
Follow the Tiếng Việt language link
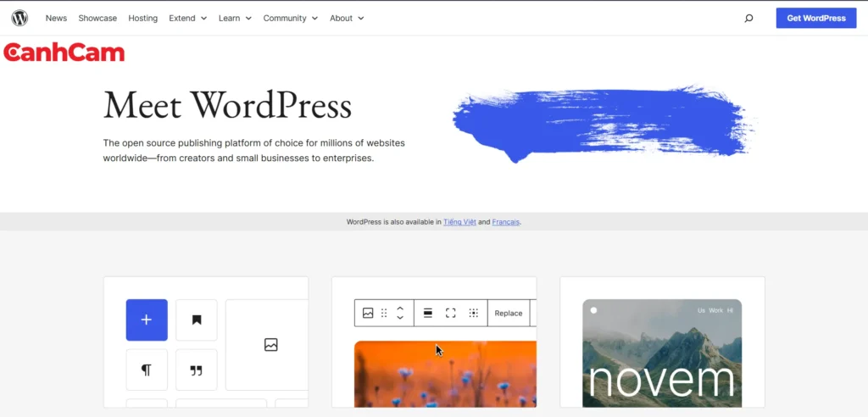click(x=459, y=222)
